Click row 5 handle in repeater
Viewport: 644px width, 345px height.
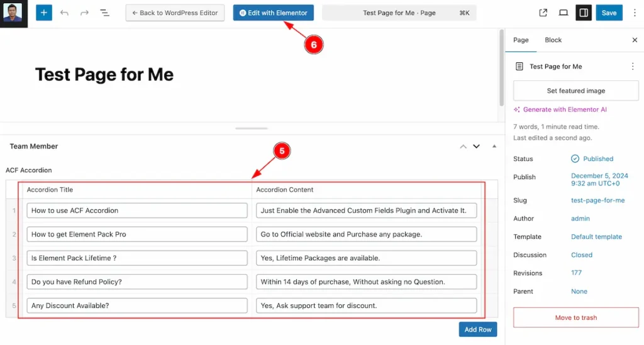pos(14,305)
